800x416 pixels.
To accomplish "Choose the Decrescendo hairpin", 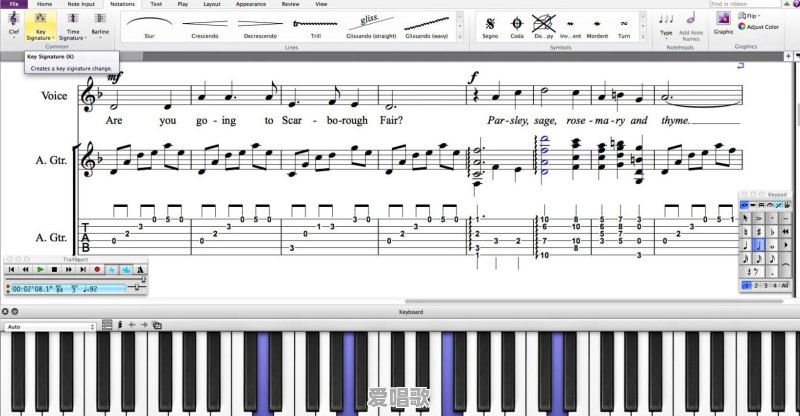I will (x=260, y=27).
